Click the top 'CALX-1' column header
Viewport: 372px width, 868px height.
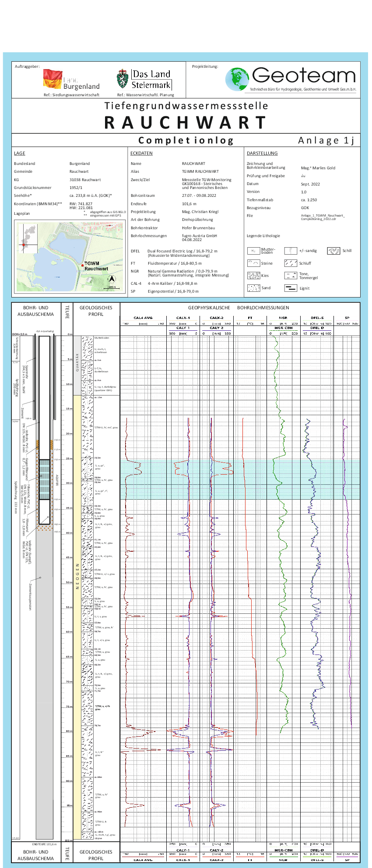click(x=183, y=318)
